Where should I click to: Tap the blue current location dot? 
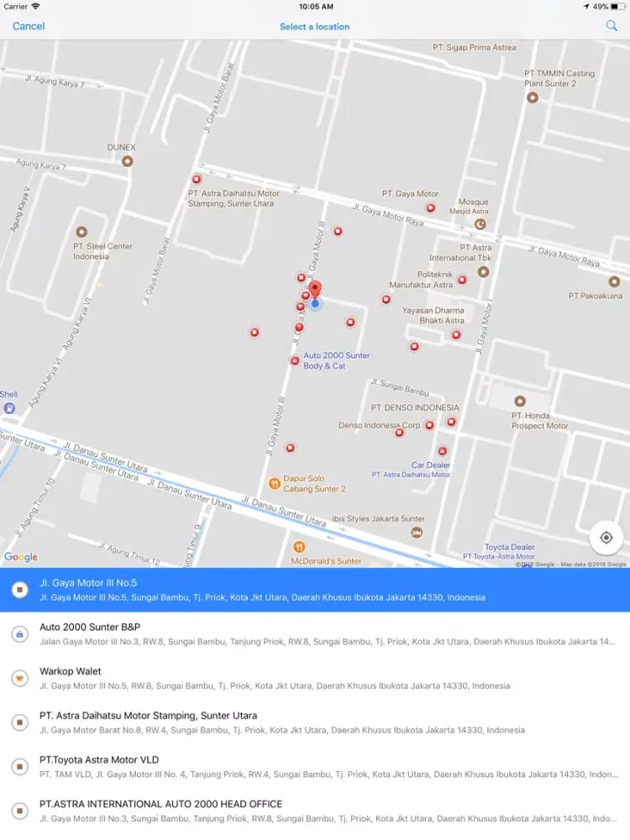315,304
